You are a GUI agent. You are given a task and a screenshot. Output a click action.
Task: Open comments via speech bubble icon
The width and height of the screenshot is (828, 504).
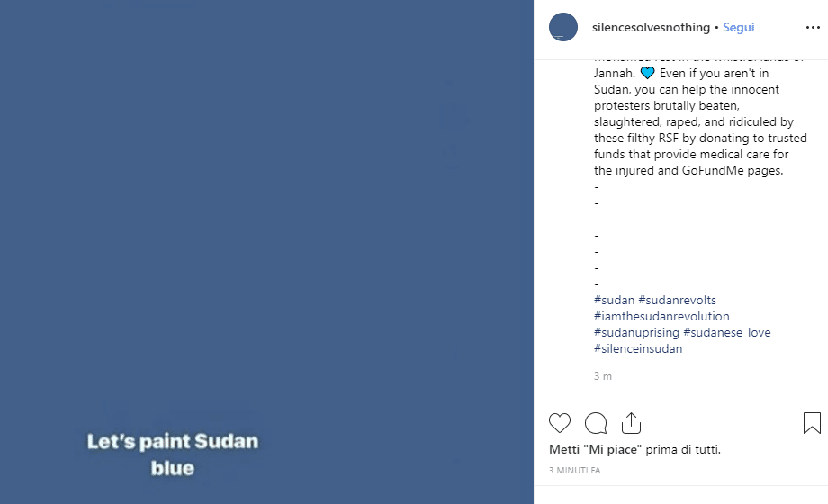click(x=596, y=423)
